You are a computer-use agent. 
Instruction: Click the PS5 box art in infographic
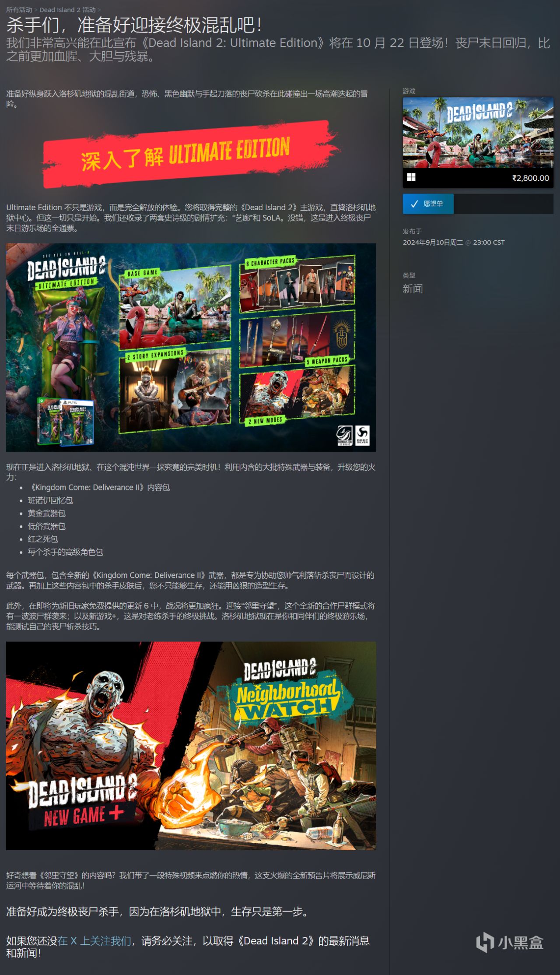coord(77,422)
